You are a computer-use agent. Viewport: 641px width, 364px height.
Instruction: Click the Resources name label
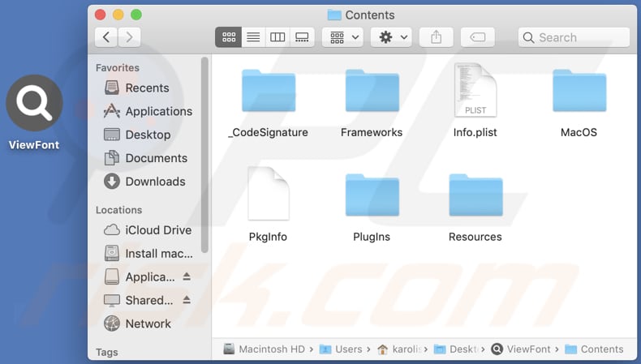pos(475,237)
